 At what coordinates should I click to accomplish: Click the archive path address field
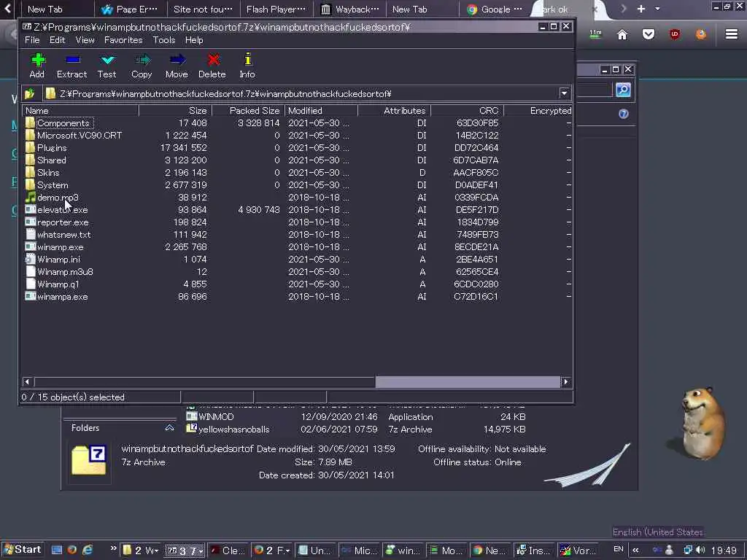coord(301,94)
